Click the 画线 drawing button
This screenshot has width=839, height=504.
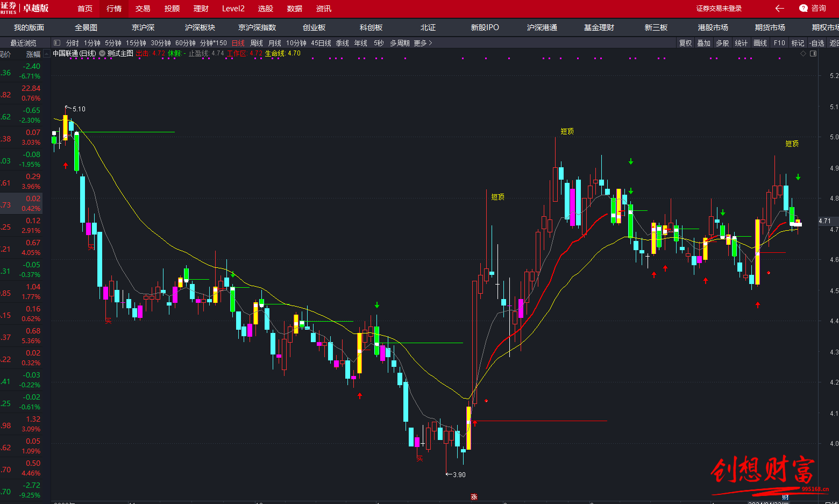tap(760, 43)
